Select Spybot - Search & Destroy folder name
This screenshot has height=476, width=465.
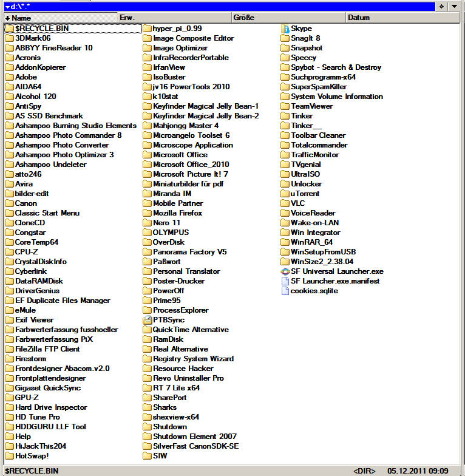click(x=336, y=67)
